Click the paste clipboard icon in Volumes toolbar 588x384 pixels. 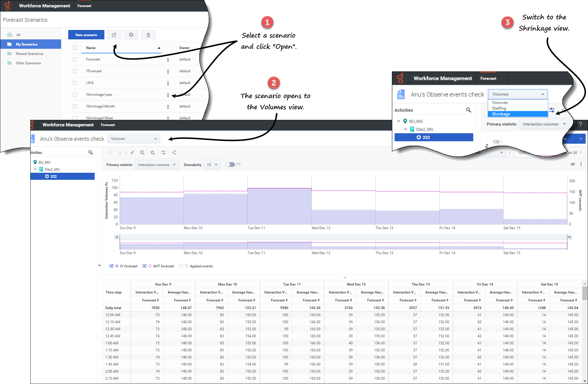click(120, 152)
